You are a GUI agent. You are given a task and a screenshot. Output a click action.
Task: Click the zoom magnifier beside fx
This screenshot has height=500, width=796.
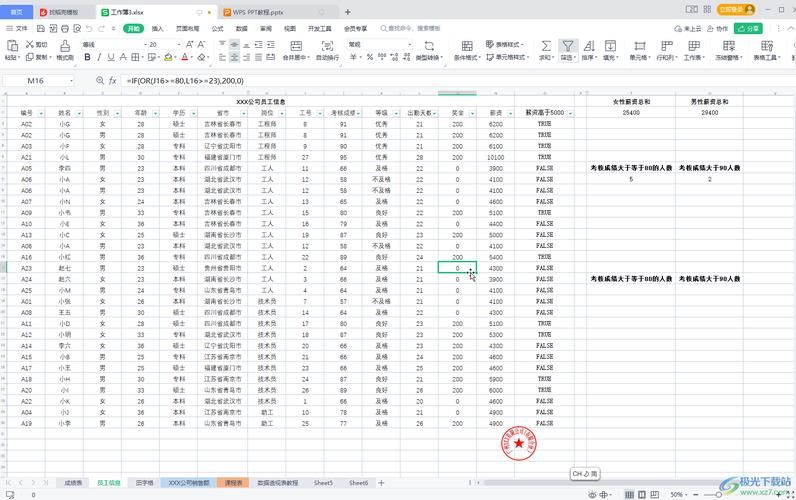(100, 81)
